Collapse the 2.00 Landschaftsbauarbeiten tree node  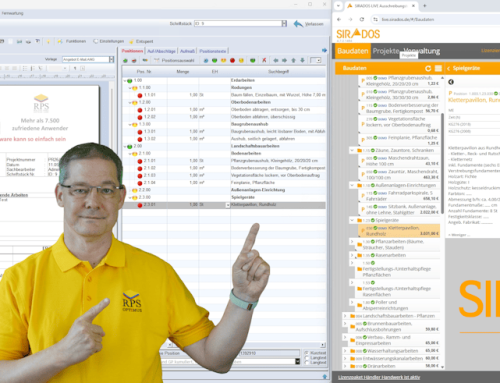[125, 146]
